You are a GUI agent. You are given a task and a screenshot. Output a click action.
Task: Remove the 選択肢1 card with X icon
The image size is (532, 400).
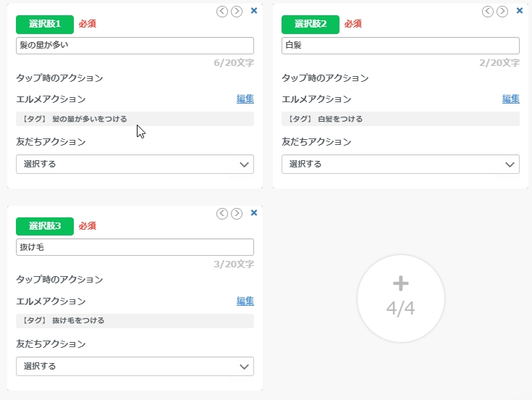(253, 11)
